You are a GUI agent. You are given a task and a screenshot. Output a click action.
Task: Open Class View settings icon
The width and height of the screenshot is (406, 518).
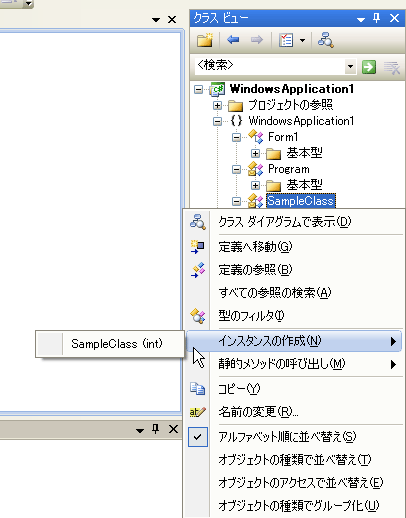point(286,40)
